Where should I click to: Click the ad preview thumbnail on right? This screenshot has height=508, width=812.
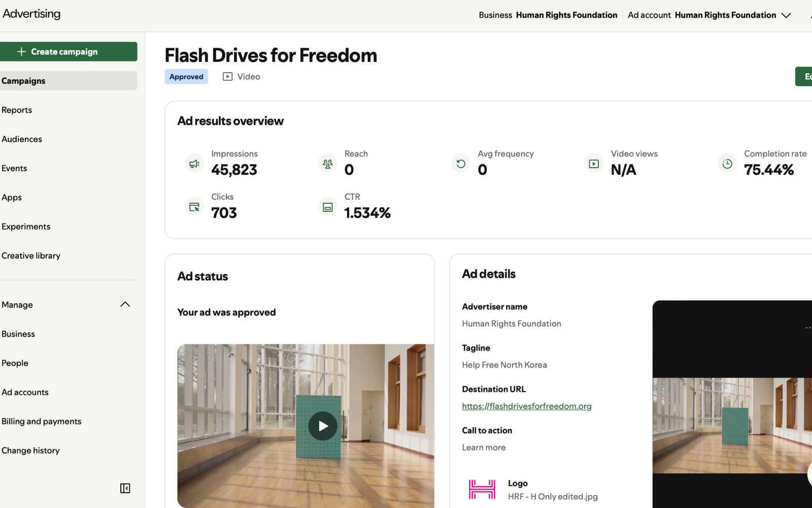(732, 425)
